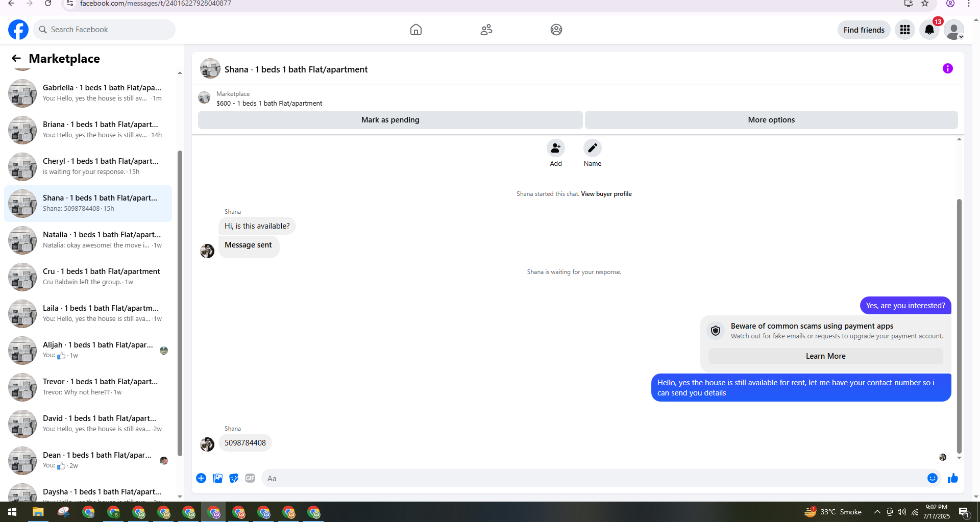Open the Chrome profile icon

(x=950, y=4)
